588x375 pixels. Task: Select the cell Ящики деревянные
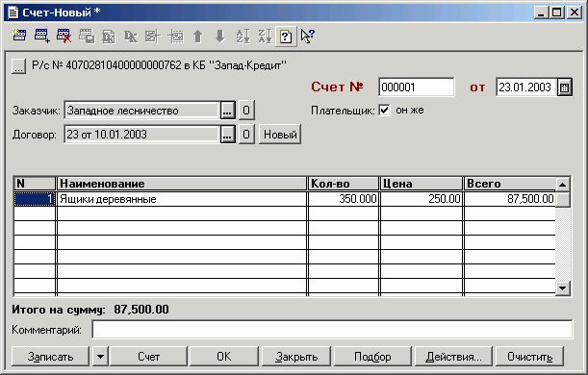182,199
